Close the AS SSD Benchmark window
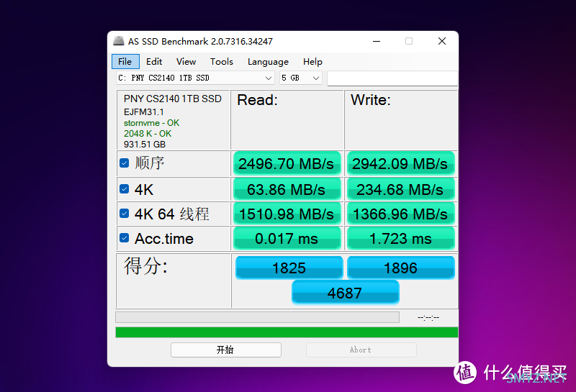Image resolution: width=576 pixels, height=392 pixels. point(442,41)
